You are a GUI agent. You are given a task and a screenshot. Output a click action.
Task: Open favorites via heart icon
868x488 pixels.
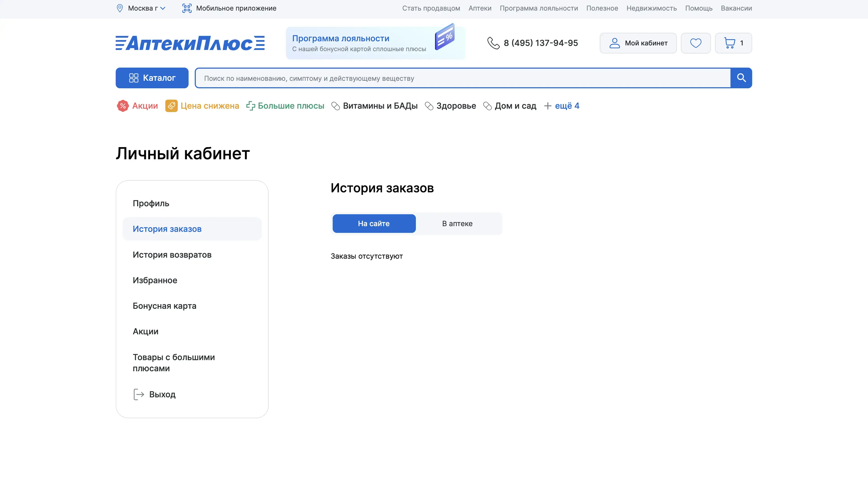[696, 43]
